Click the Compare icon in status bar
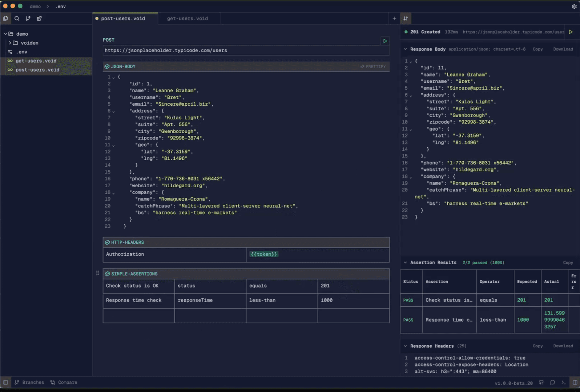The width and height of the screenshot is (580, 392). pyautogui.click(x=53, y=382)
